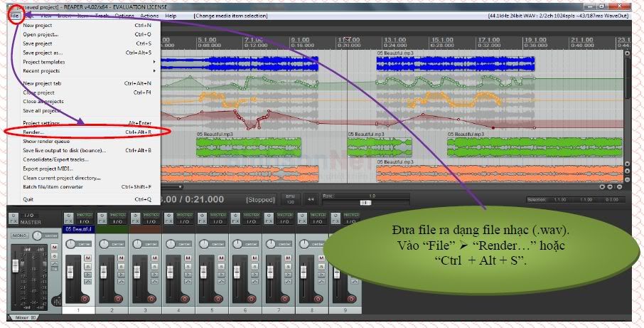The height and width of the screenshot is (328, 644).
Task: Click the pan knob on mixer channel 3
Action: [138, 244]
